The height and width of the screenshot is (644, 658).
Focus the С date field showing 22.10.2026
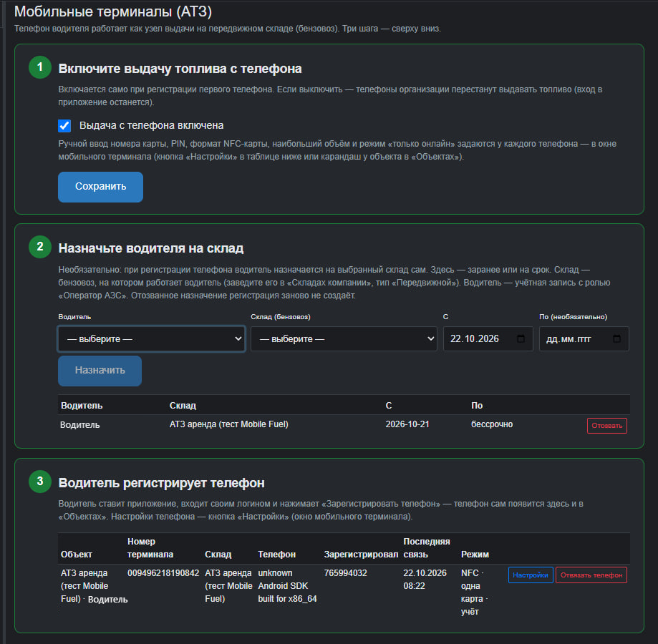tap(488, 338)
